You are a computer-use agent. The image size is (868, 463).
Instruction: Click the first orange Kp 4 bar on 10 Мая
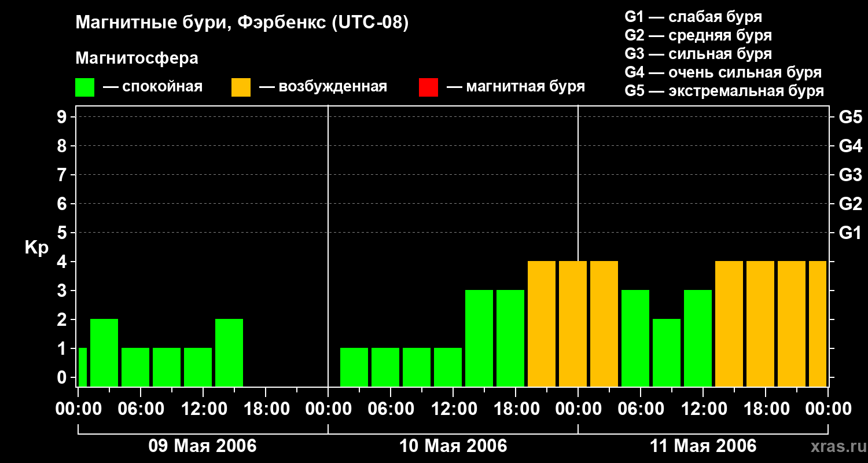pyautogui.click(x=542, y=324)
